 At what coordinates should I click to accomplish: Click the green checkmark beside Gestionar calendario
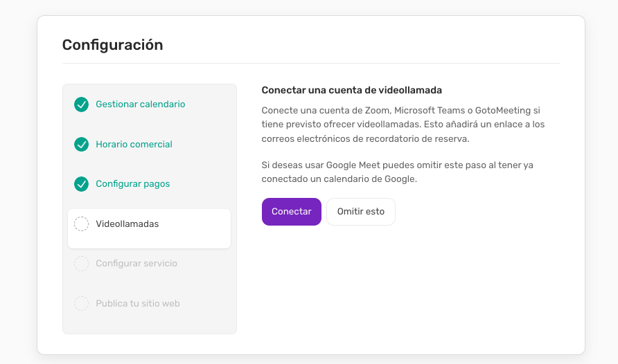[81, 104]
